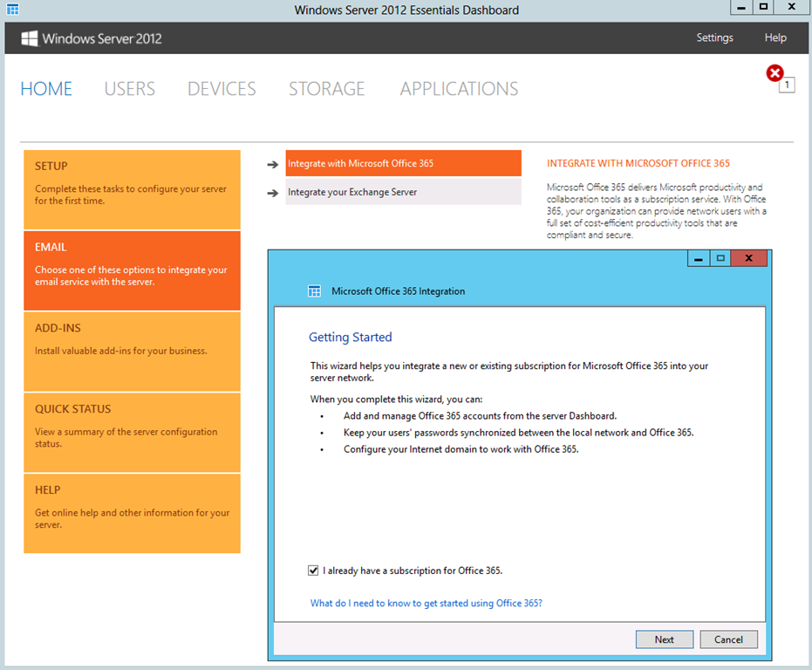Click bullet 'Keep your users' passwords synchronized'
The height and width of the screenshot is (670, 812).
pos(518,433)
